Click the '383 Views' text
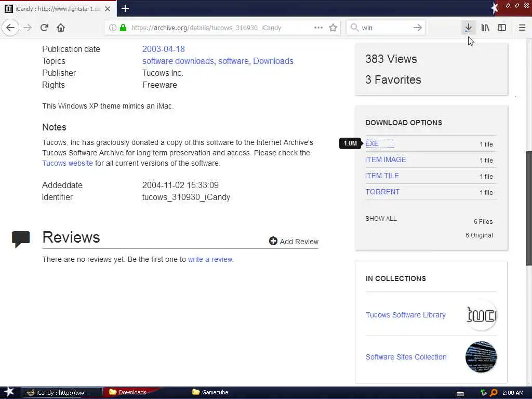Image resolution: width=532 pixels, height=399 pixels. [391, 59]
